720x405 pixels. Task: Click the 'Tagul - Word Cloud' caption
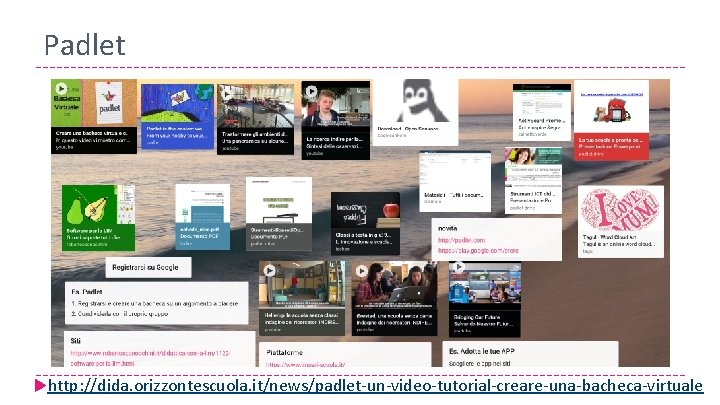pyautogui.click(x=609, y=237)
